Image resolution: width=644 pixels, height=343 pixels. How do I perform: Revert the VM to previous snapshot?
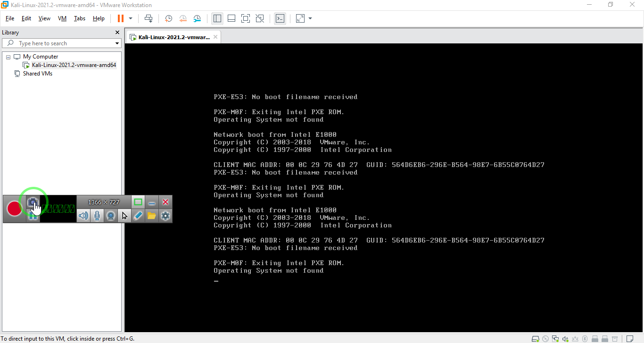point(183,18)
